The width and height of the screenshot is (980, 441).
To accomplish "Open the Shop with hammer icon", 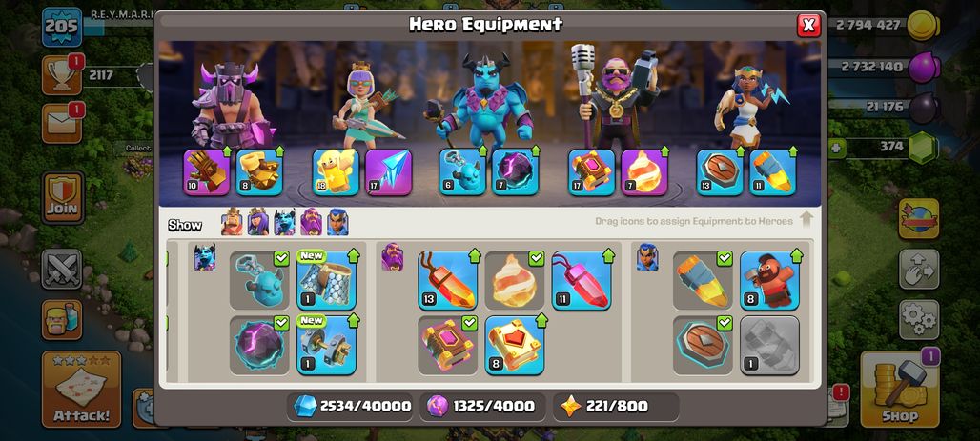I will coord(899,390).
